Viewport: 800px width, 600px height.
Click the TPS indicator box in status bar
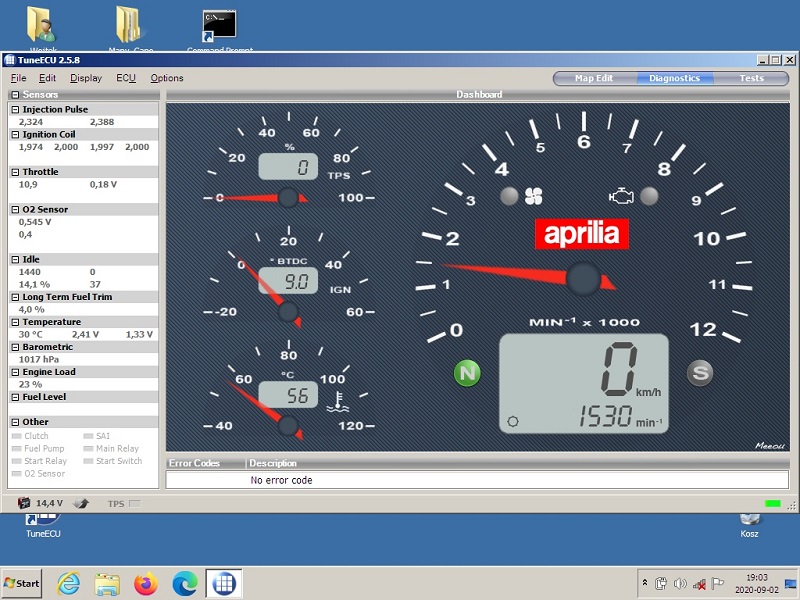134,504
